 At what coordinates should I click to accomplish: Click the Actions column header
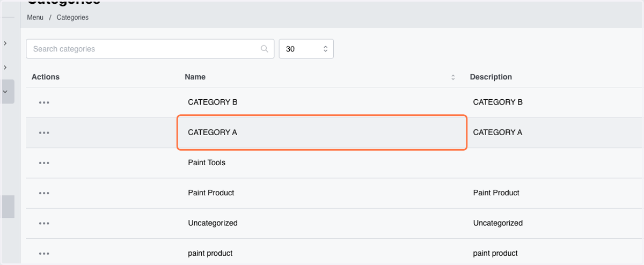46,77
